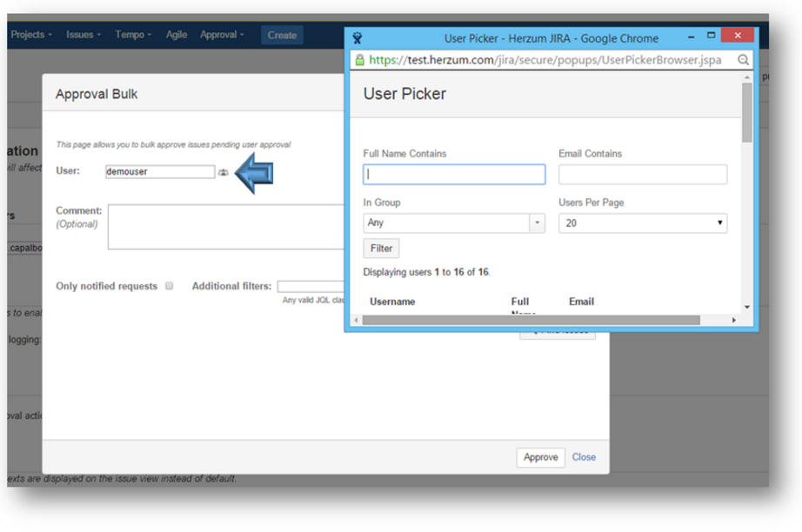Click the Agile menu item
The image size is (802, 532).
point(177,35)
